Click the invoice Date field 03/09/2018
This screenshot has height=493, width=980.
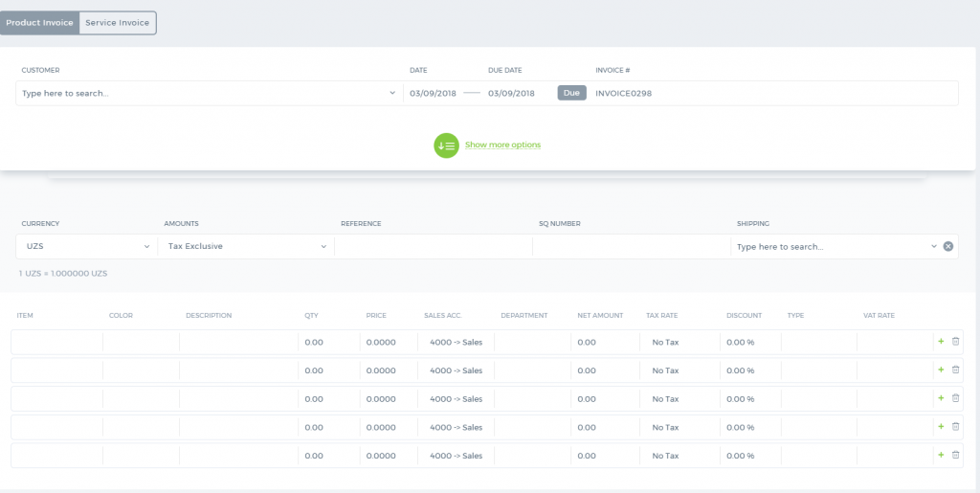[x=434, y=93]
